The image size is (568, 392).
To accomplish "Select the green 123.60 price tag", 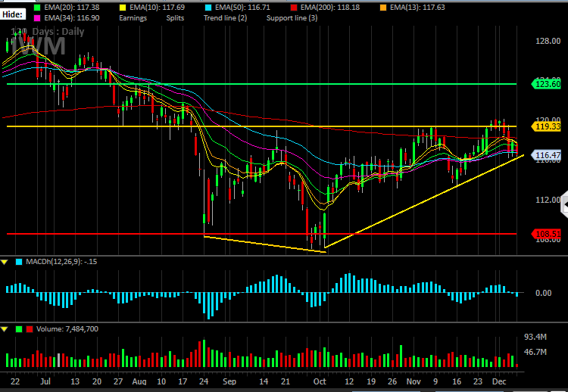I will point(546,84).
